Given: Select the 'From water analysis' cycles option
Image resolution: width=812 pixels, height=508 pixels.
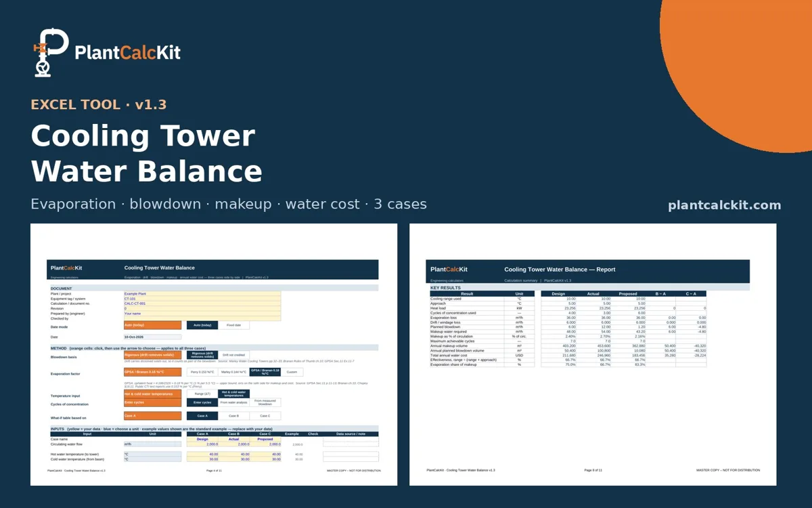Looking at the screenshot, I should (233, 402).
